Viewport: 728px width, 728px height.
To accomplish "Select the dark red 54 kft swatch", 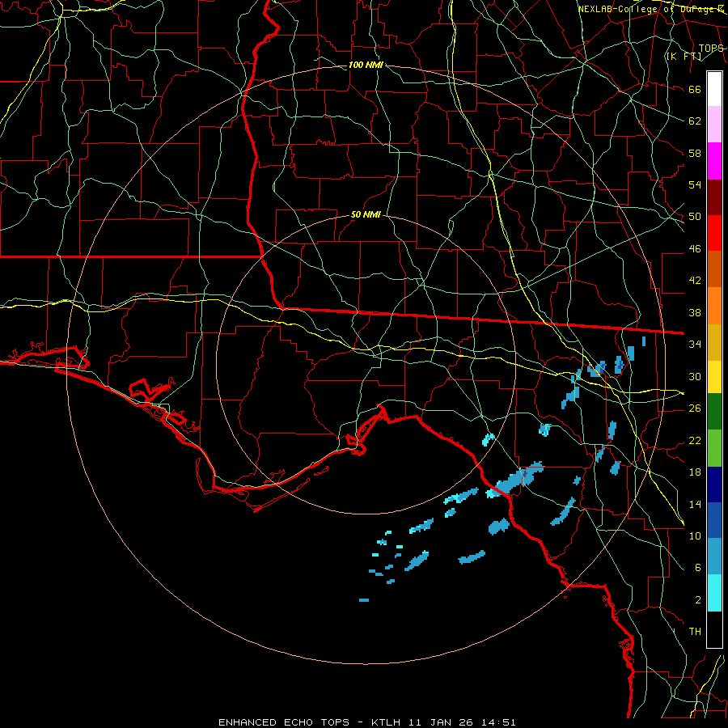I will [714, 197].
